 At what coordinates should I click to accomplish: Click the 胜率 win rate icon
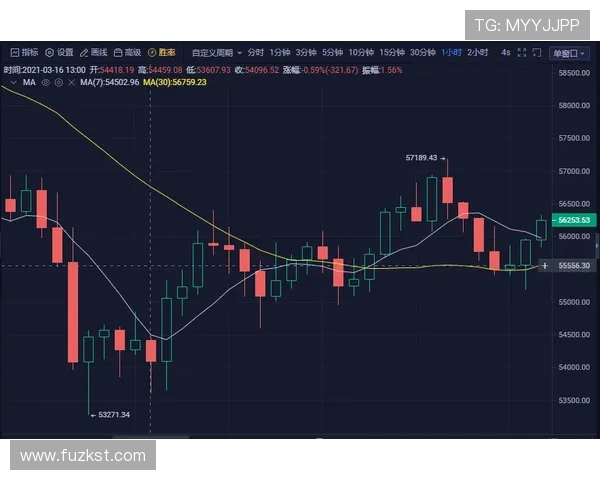point(161,52)
